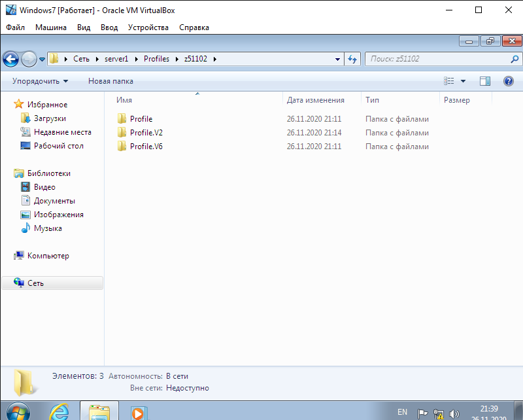
Task: Select the Profile.V2 folder
Action: tap(146, 133)
